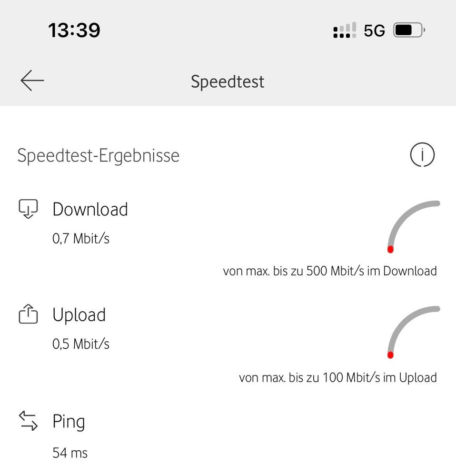This screenshot has width=456, height=476.
Task: Tap the red dot on Upload gauge
Action: pos(390,355)
